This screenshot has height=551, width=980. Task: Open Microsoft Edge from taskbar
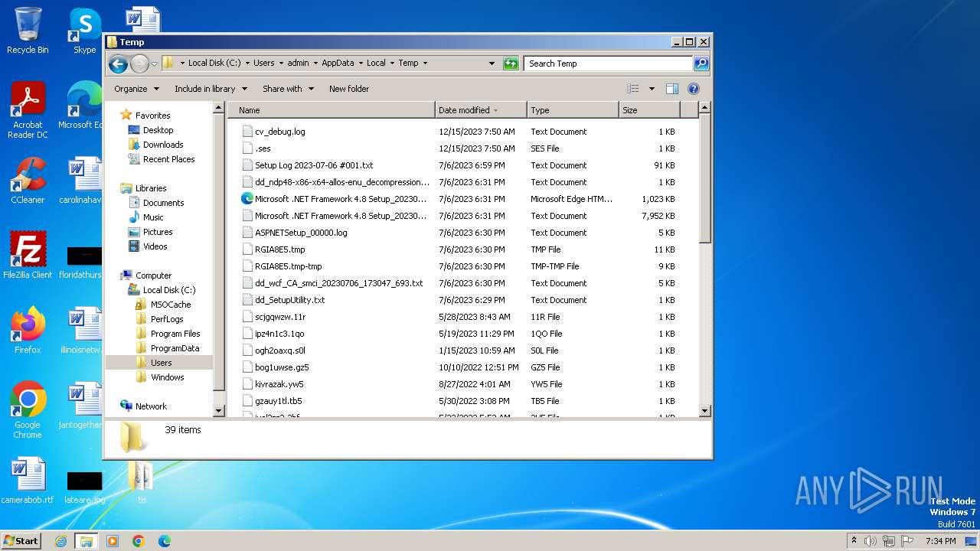pos(164,541)
